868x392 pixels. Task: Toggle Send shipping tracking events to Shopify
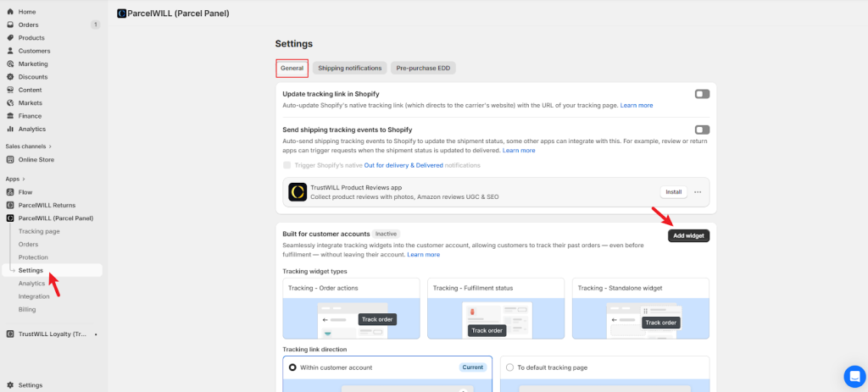[x=702, y=130]
